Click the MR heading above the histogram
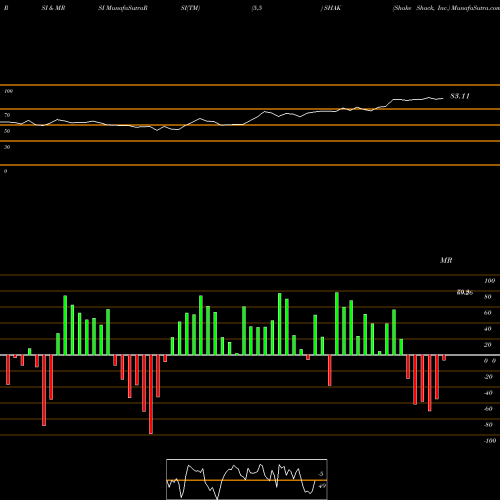Viewport: 500px width, 500px height. (x=446, y=260)
